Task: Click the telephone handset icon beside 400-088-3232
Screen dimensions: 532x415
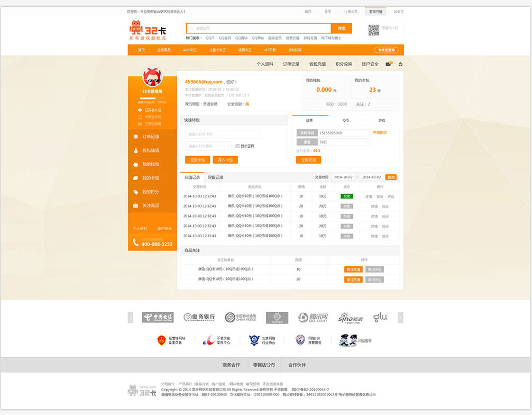Action: click(135, 242)
